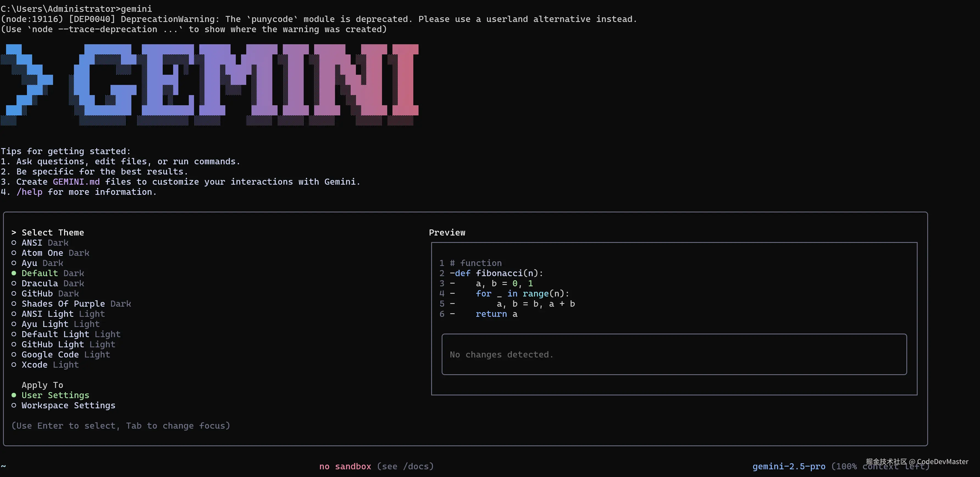
Task: Select the Ayu Light theme
Action: [x=56, y=324]
